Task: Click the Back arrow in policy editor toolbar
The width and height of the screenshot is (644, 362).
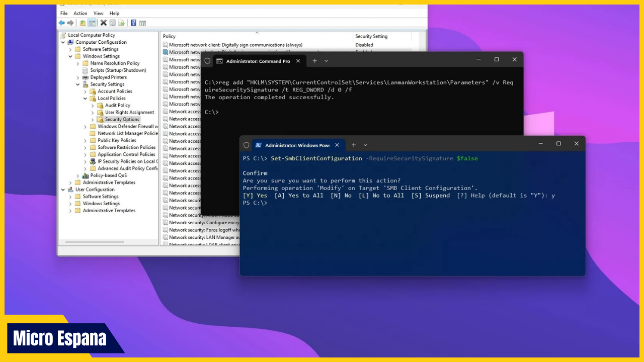Action: point(61,23)
